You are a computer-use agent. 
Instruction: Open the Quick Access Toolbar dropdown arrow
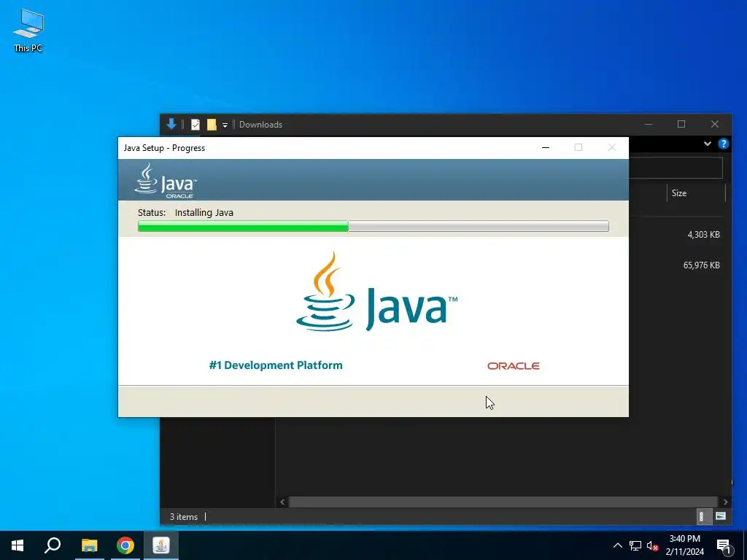225,125
